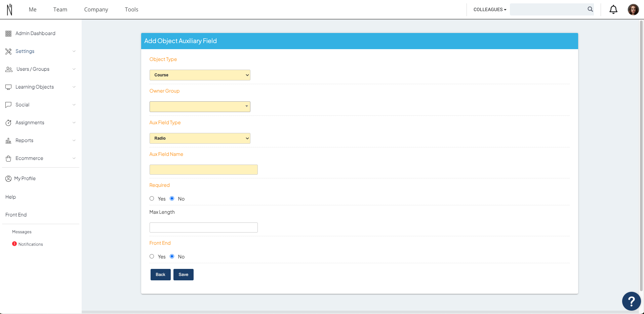Click the Settings tools icon
This screenshot has width=644, height=314.
tap(8, 51)
